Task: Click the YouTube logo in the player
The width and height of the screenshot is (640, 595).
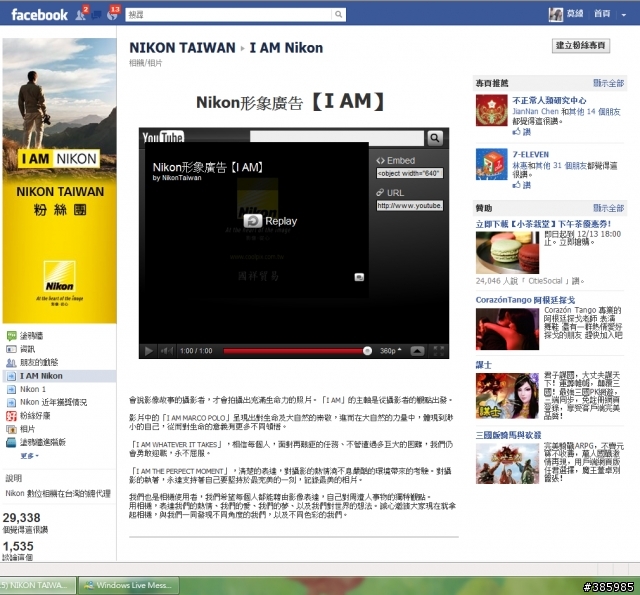Action: click(163, 138)
